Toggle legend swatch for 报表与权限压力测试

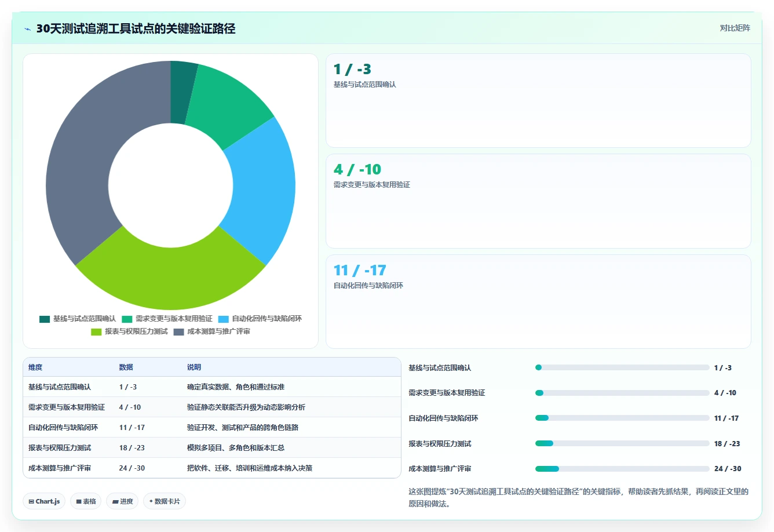[96, 331]
